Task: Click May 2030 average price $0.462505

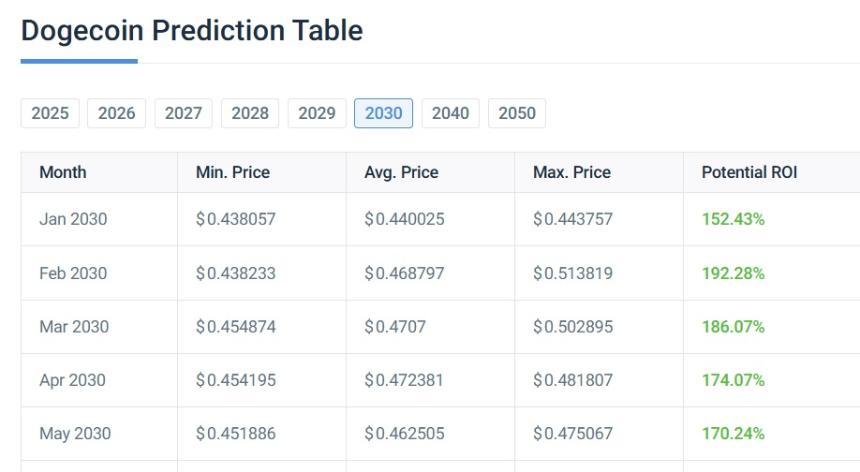Action: [404, 434]
